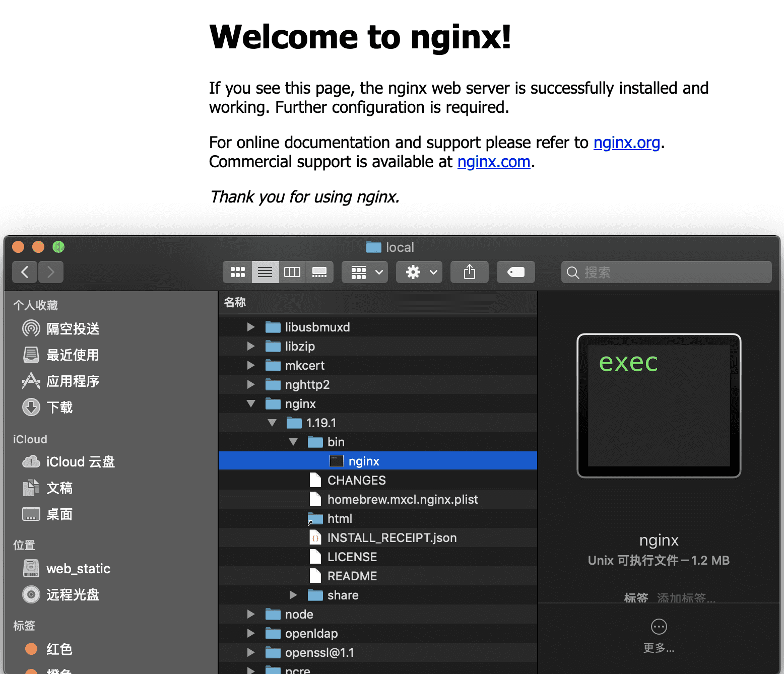This screenshot has height=674, width=784.
Task: Switch Finder to list view
Action: pyautogui.click(x=265, y=273)
